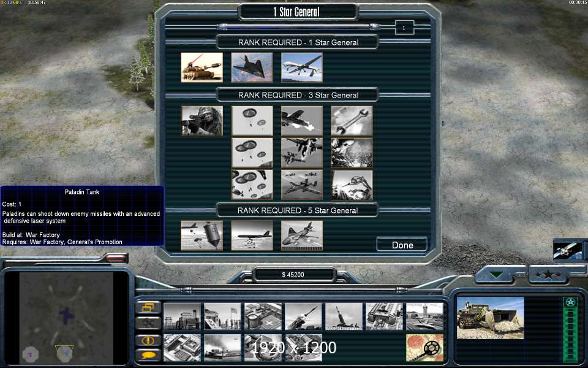
Task: Build the Fire Base artillery structure
Action: (344, 316)
